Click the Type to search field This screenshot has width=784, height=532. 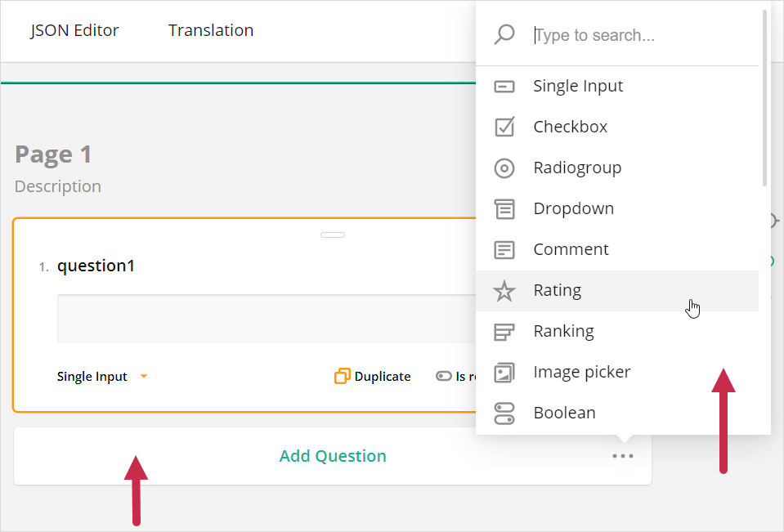621,34
